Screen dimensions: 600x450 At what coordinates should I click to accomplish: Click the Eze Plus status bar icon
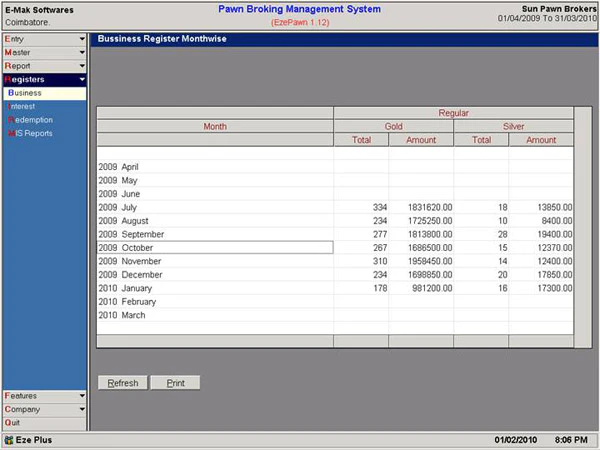[9, 440]
